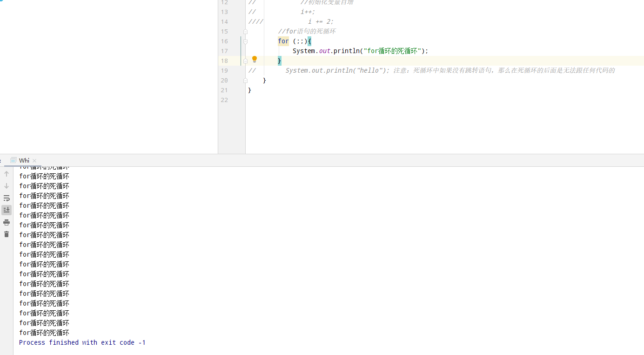Screen dimensions: 644x355
Task: Close the "Whi" run tab
Action: 34,161
